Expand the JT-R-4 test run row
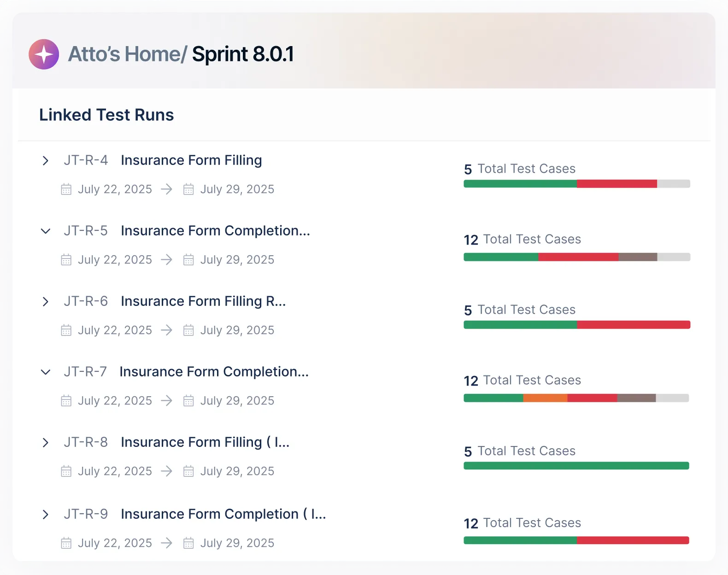This screenshot has height=575, width=728. 45,161
